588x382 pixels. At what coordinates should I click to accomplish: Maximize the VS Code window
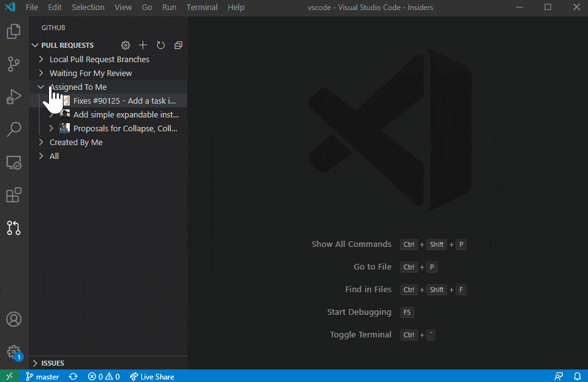pos(548,7)
